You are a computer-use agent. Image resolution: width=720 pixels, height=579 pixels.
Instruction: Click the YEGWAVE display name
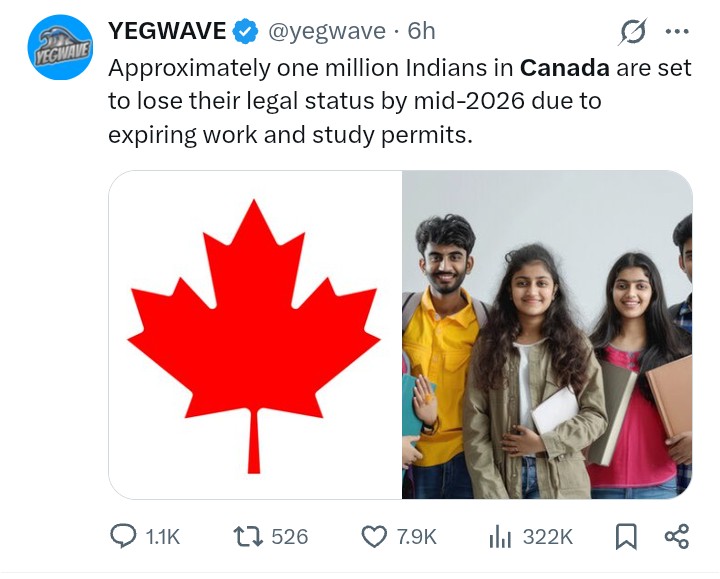pos(167,31)
